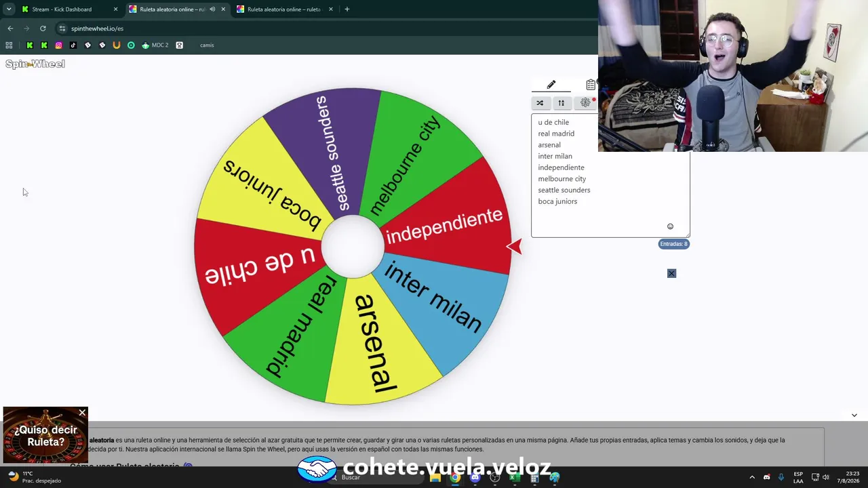
Task: Shuffle the wheel entries
Action: (x=540, y=103)
